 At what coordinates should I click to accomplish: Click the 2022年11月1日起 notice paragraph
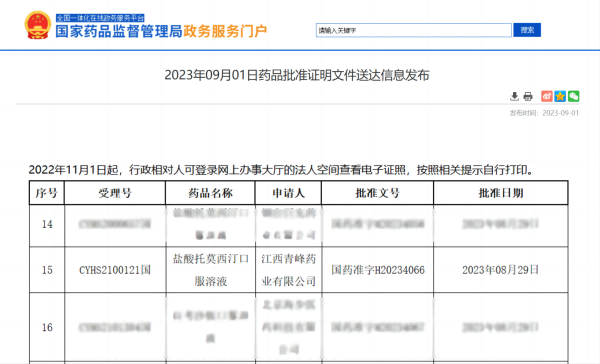tap(281, 170)
